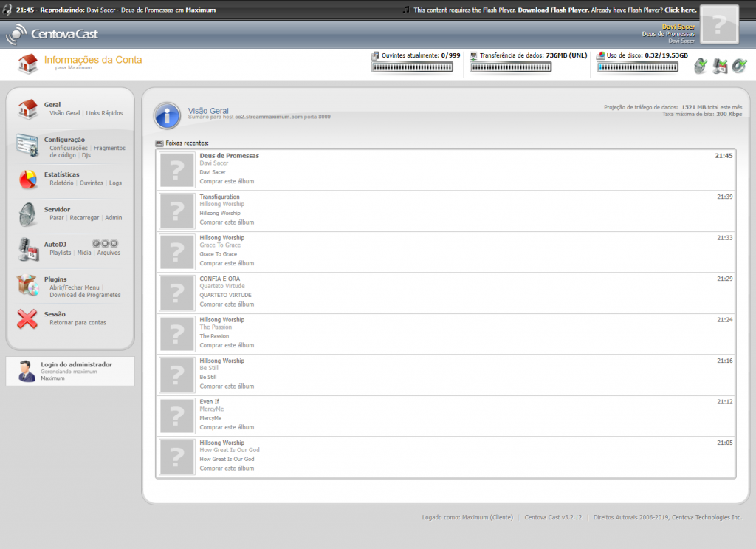Open Download de Programetes link
Viewport: 756px width, 549px height.
[x=85, y=295]
